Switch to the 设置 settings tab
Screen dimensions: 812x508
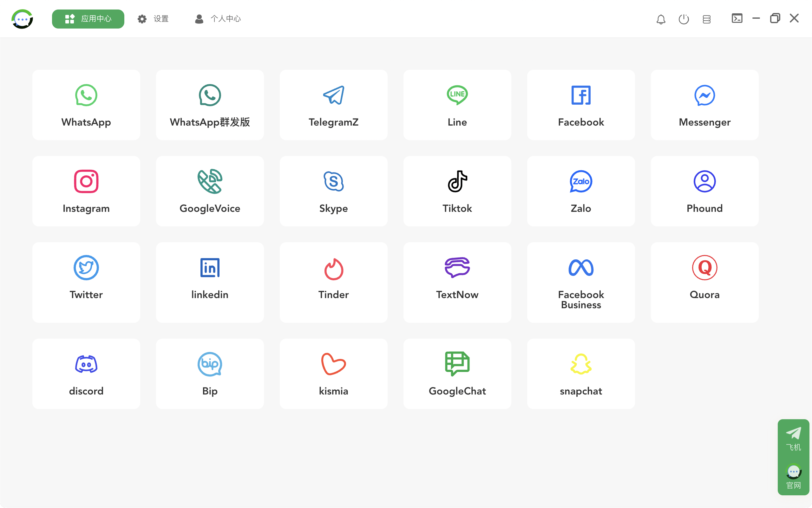pyautogui.click(x=153, y=19)
